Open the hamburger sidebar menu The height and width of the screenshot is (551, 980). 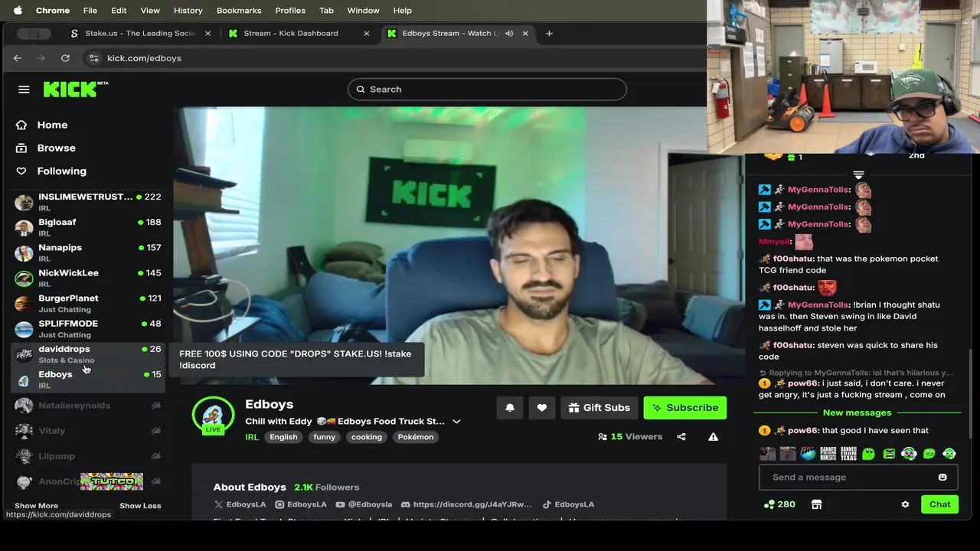(24, 90)
